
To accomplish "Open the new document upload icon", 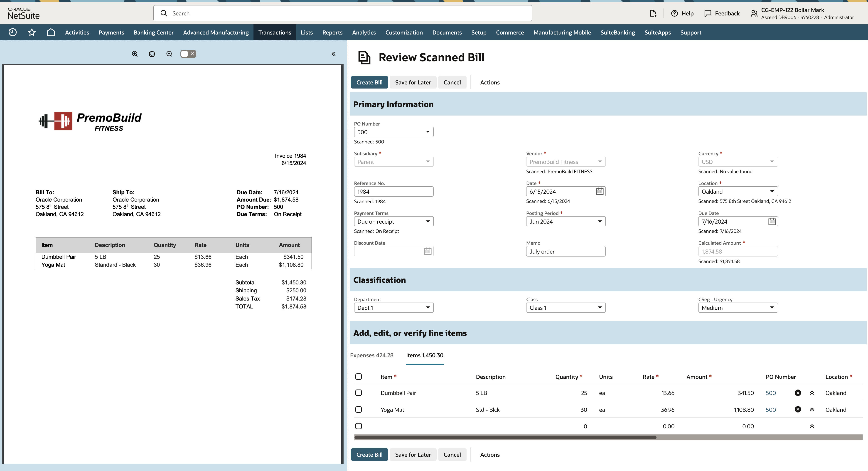I will (653, 13).
